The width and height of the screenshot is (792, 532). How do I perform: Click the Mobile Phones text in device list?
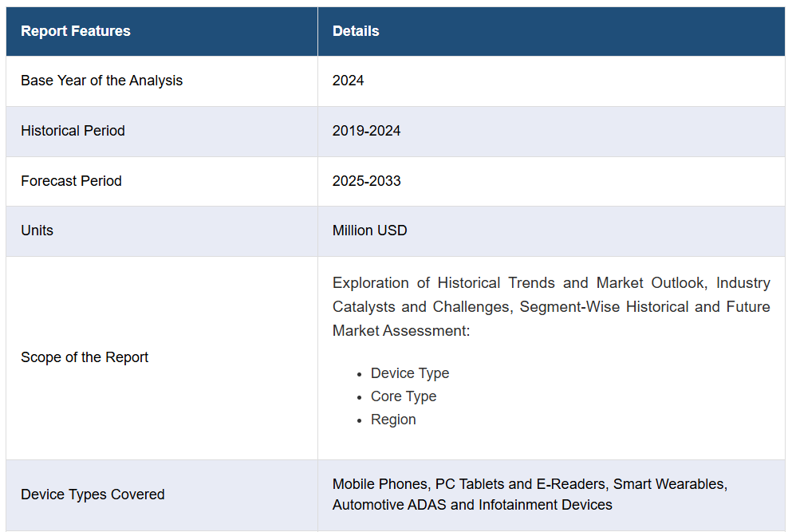(x=380, y=484)
